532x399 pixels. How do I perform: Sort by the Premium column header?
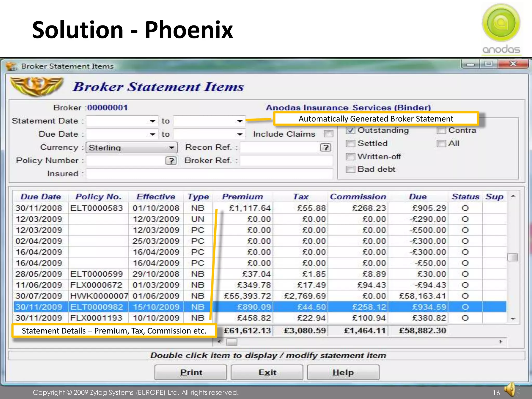tap(243, 197)
